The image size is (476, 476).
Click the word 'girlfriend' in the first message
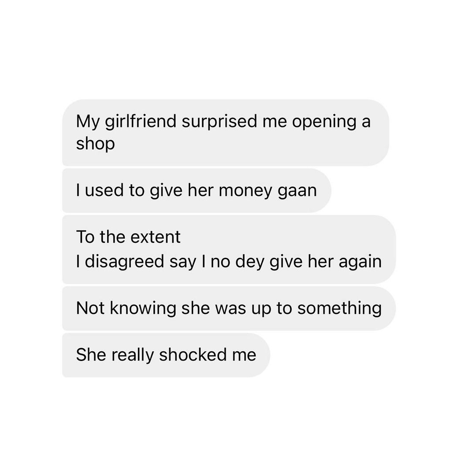[141, 122]
